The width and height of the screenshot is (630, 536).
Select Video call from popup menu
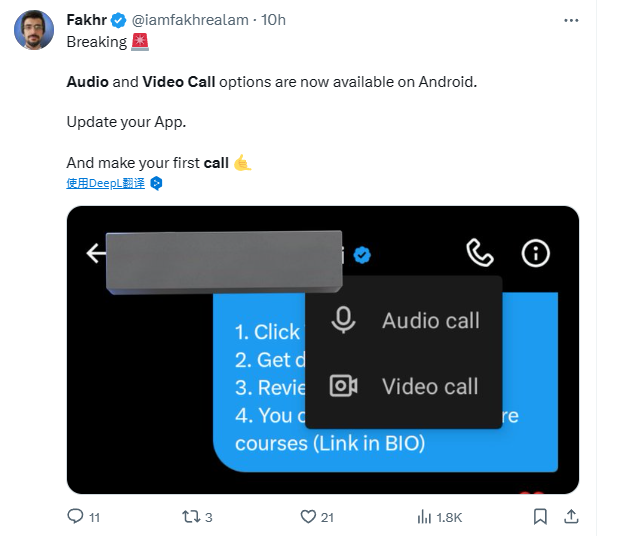[430, 387]
